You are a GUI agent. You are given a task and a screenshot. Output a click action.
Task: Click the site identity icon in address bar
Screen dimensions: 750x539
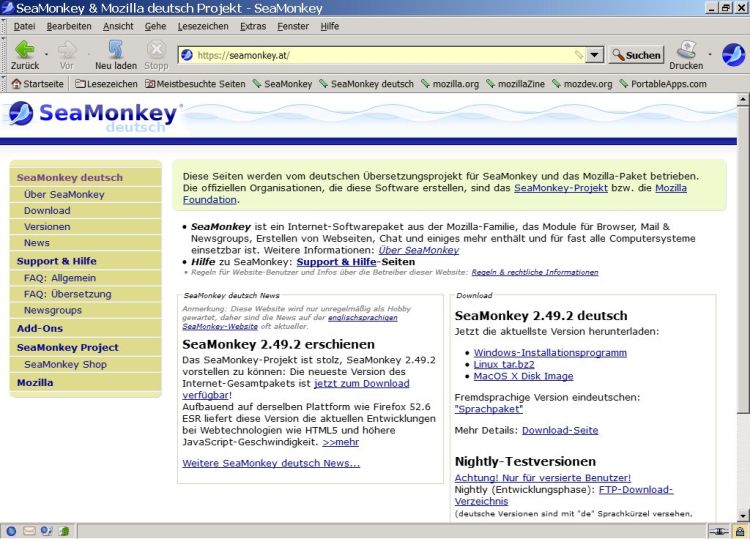[187, 55]
